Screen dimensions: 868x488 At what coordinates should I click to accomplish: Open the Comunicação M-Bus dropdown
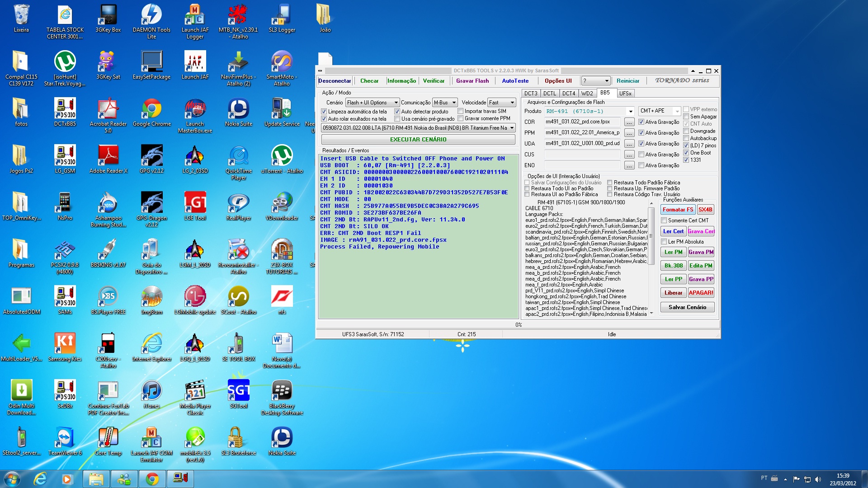[445, 103]
